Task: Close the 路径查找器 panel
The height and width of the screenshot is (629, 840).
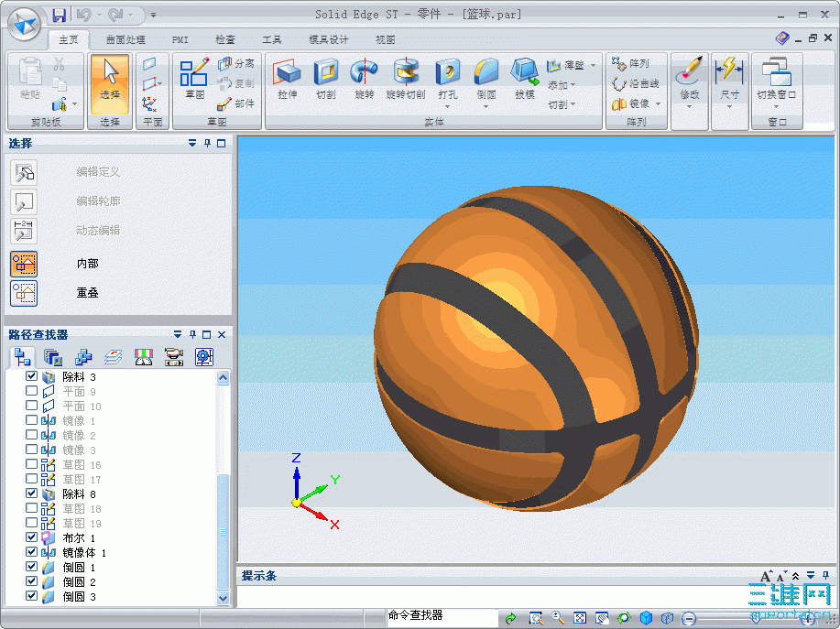Action: pos(222,334)
